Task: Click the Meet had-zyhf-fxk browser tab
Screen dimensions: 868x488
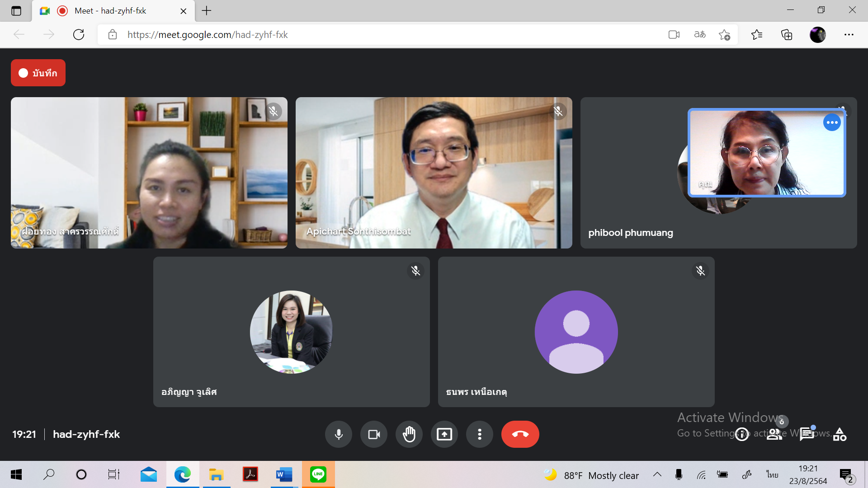Action: click(x=111, y=11)
